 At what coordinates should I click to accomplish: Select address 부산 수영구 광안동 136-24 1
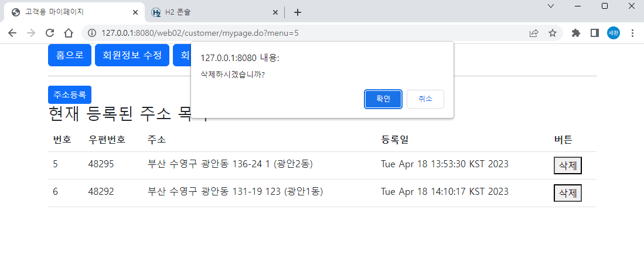coord(230,164)
